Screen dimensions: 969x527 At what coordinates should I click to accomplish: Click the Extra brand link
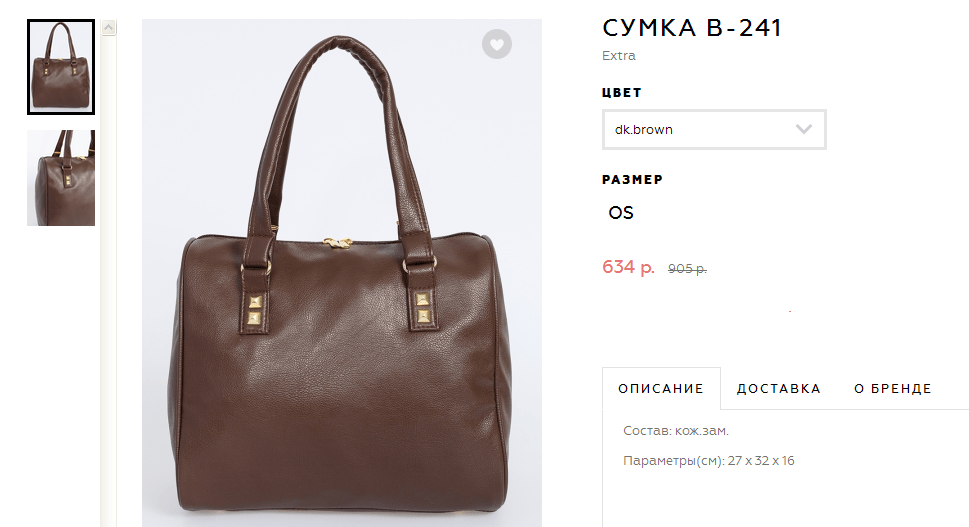coord(619,56)
